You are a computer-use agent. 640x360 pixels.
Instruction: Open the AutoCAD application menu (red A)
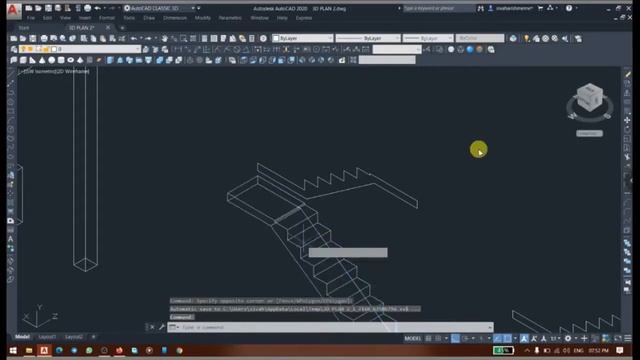[13, 10]
